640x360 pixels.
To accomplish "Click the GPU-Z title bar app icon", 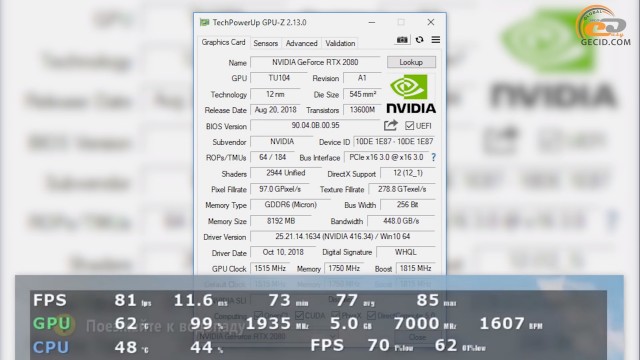I will pos(204,22).
